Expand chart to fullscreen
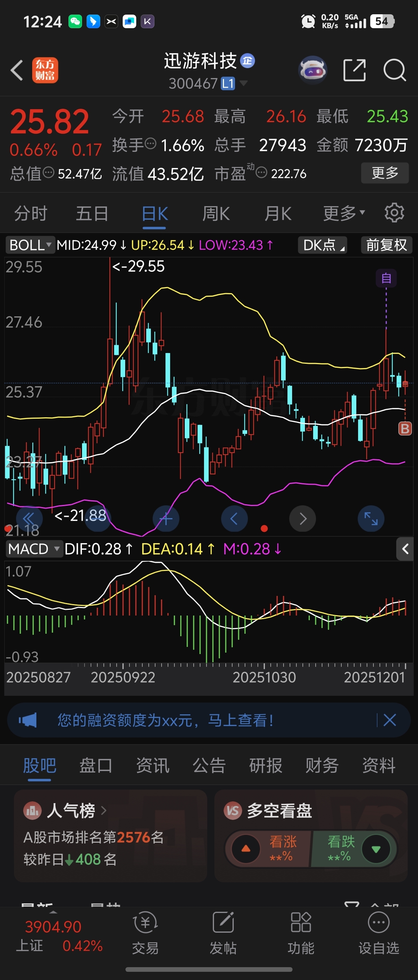The image size is (418, 980). [x=371, y=519]
